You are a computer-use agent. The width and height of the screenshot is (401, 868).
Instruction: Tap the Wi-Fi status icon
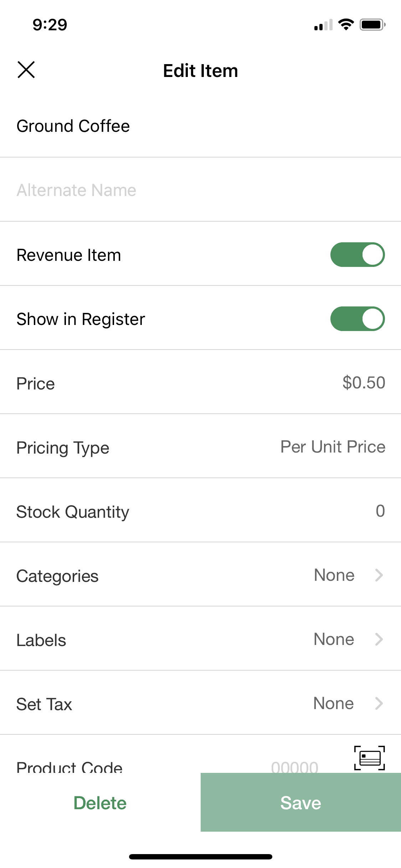tap(346, 24)
